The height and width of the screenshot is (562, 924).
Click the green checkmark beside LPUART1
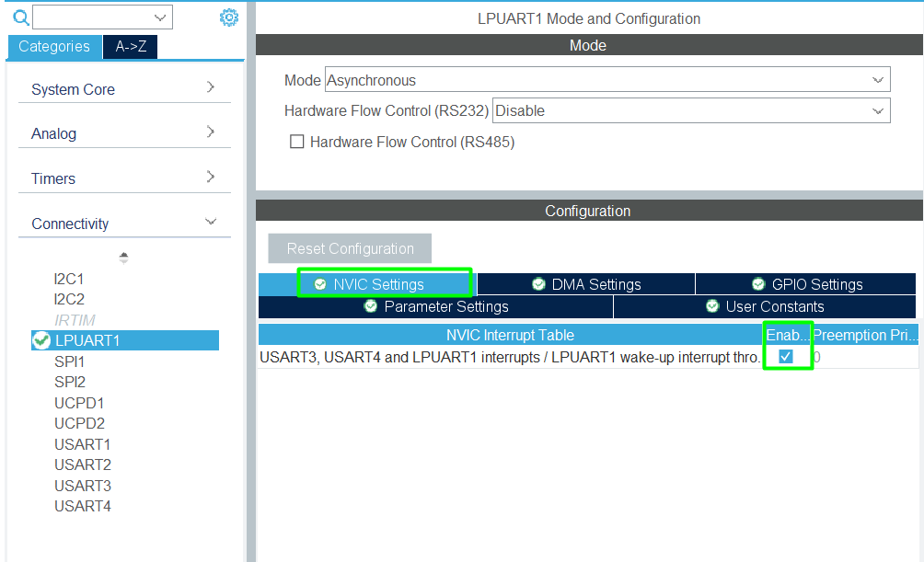tap(41, 340)
